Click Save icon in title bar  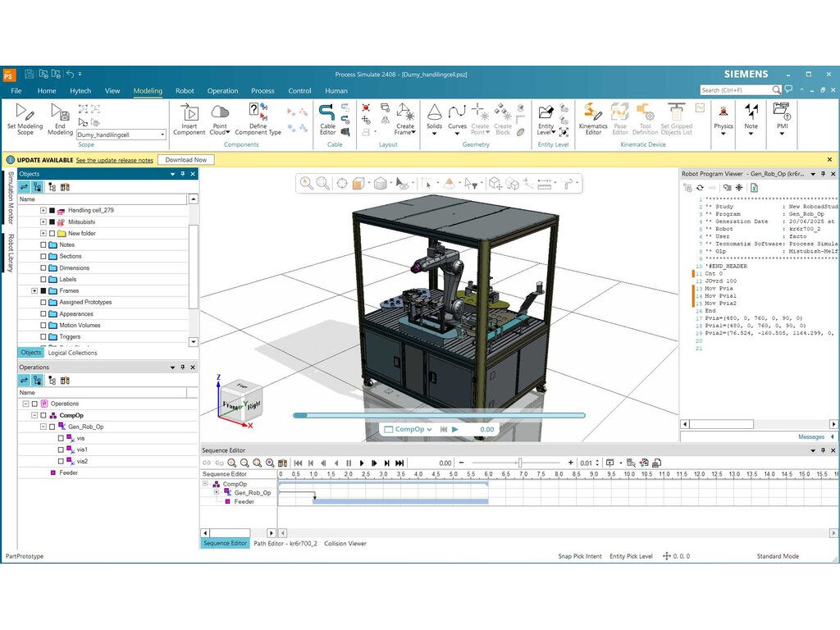pos(30,74)
